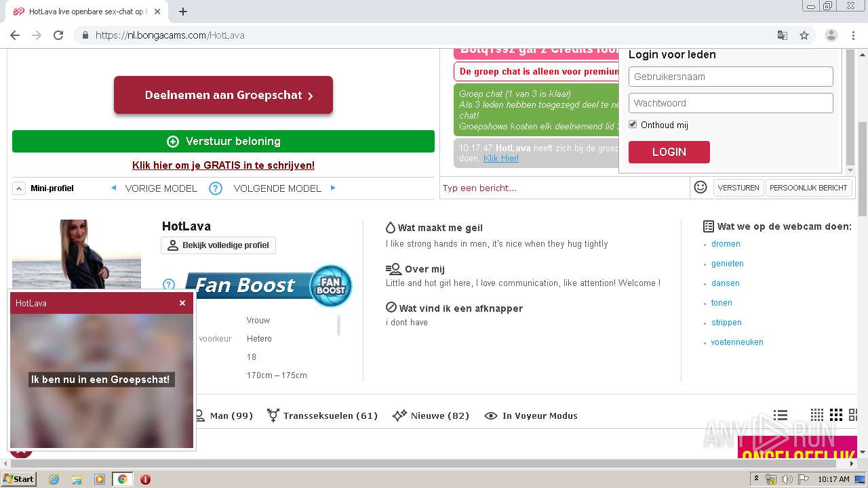Open Windows Explorer folder from taskbar
The height and width of the screenshot is (488, 868).
(x=77, y=479)
